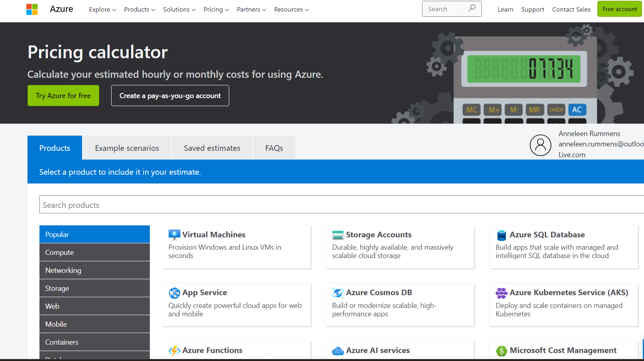Click the Storage Accounts product icon
The height and width of the screenshot is (361, 644).
pyautogui.click(x=338, y=235)
